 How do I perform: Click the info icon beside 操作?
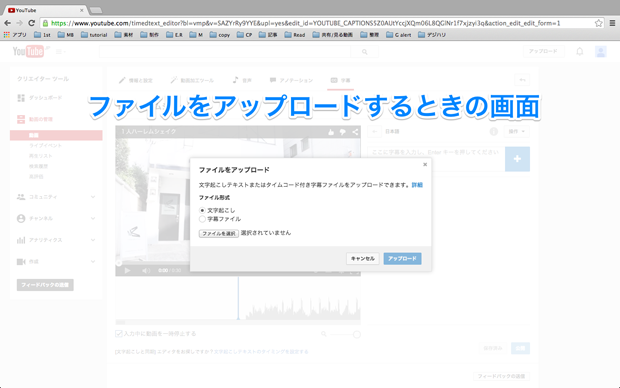click(x=493, y=131)
